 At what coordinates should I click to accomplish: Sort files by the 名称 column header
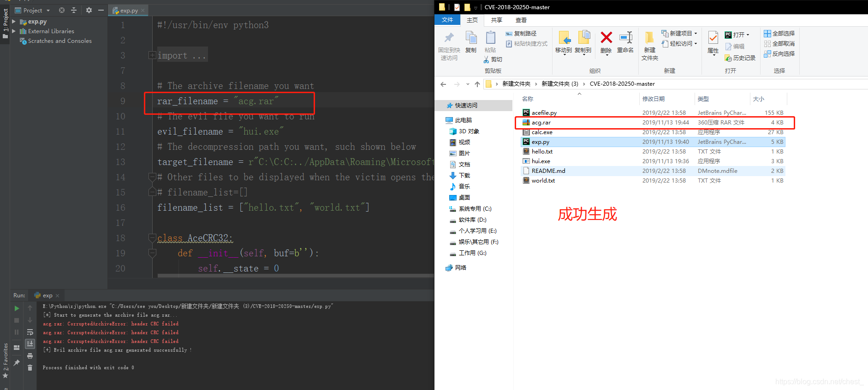coord(528,99)
